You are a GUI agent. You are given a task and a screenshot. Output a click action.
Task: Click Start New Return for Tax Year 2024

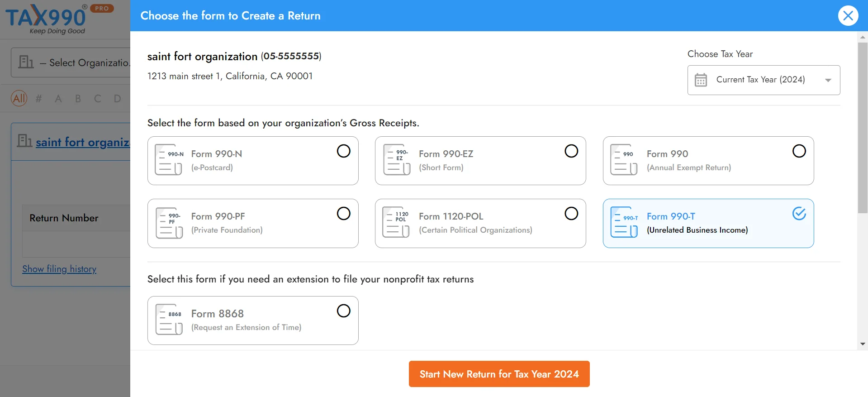pos(499,374)
